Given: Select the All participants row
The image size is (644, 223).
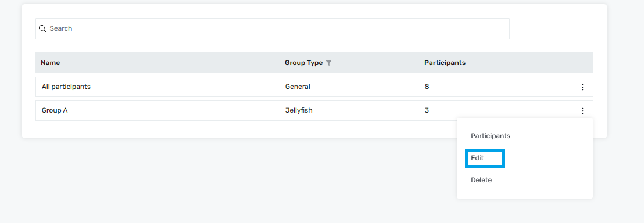Looking at the screenshot, I should pyautogui.click(x=314, y=87).
